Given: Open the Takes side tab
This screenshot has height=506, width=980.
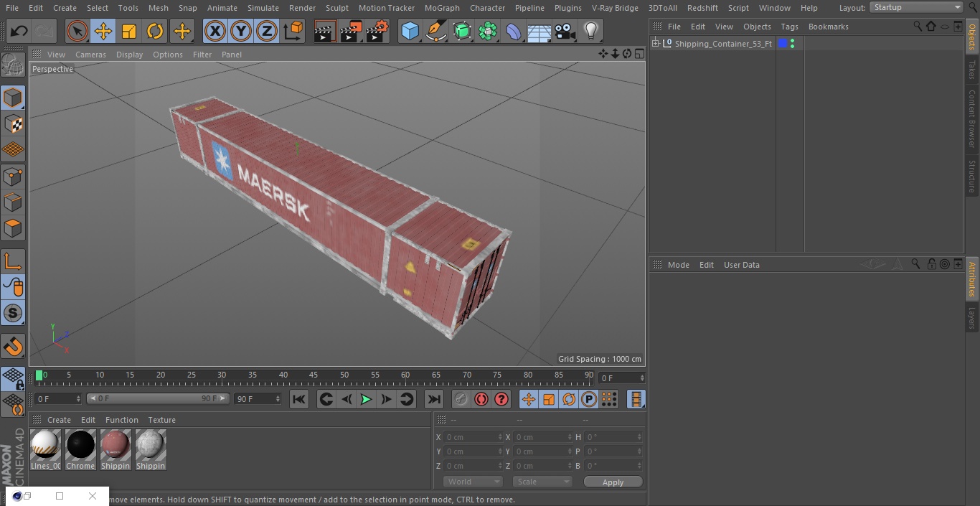Looking at the screenshot, I should pyautogui.click(x=972, y=70).
